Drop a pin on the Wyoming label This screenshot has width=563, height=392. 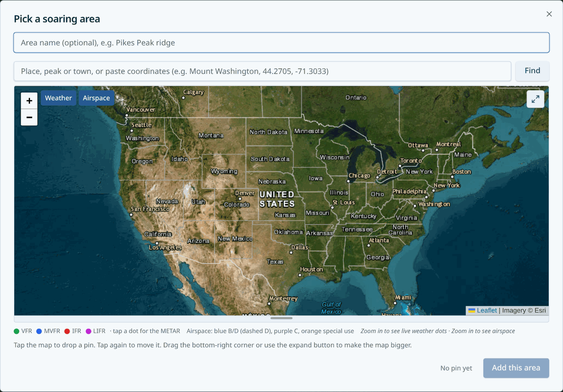(x=224, y=171)
